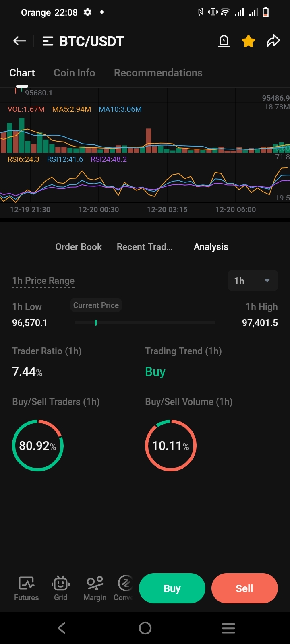Screen dimensions: 290x644
Task: Open the Grid bot icon
Action: [61, 588]
